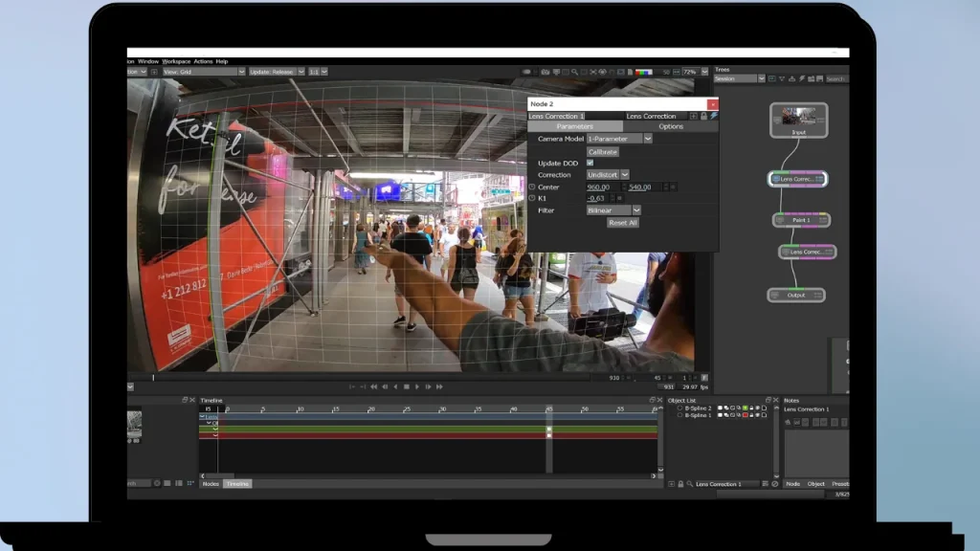Click the film-strip icon beside Trees search box
The height and width of the screenshot is (551, 980).
819,79
